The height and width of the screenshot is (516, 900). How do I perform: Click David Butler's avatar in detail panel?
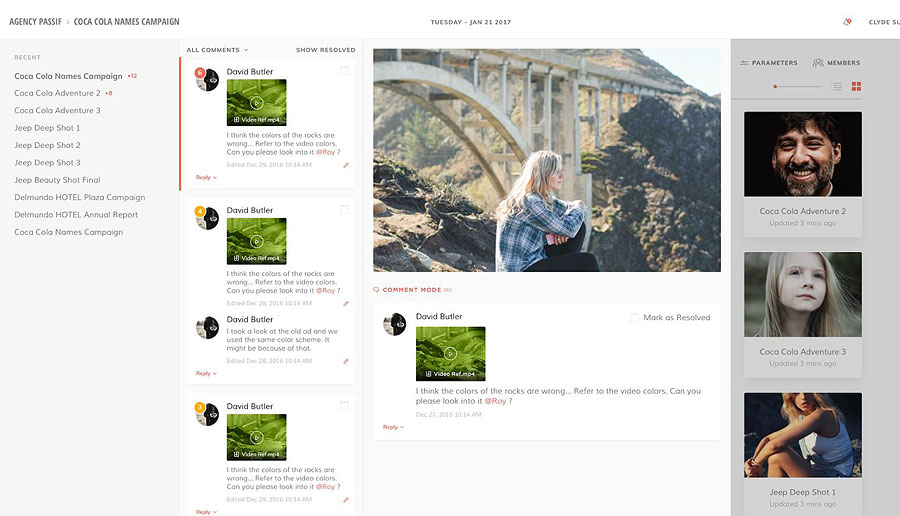[395, 324]
